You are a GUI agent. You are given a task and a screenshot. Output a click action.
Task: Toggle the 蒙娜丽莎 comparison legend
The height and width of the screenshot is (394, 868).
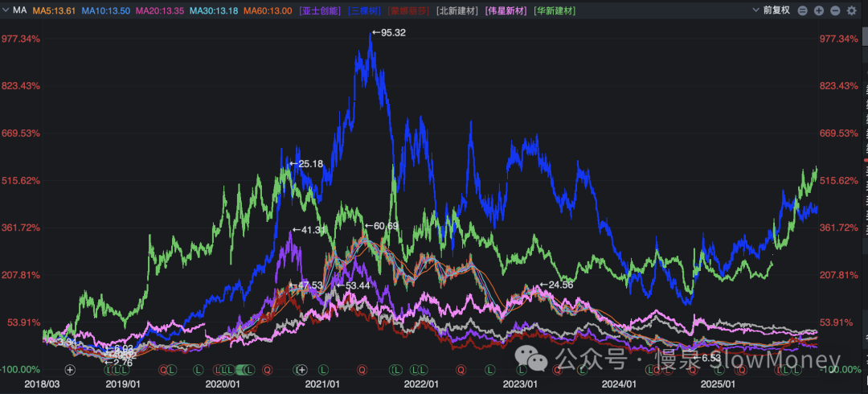[408, 10]
